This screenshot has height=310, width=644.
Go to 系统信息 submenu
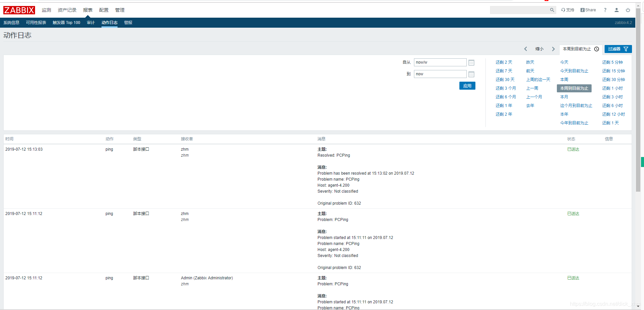click(11, 23)
